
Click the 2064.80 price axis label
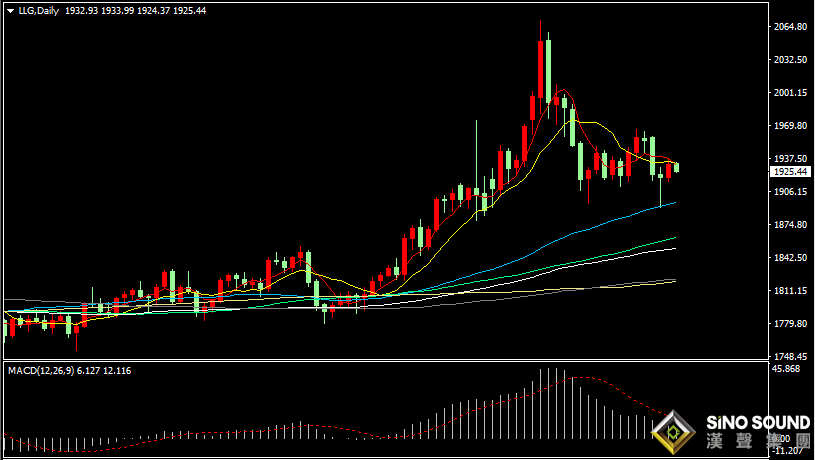791,27
